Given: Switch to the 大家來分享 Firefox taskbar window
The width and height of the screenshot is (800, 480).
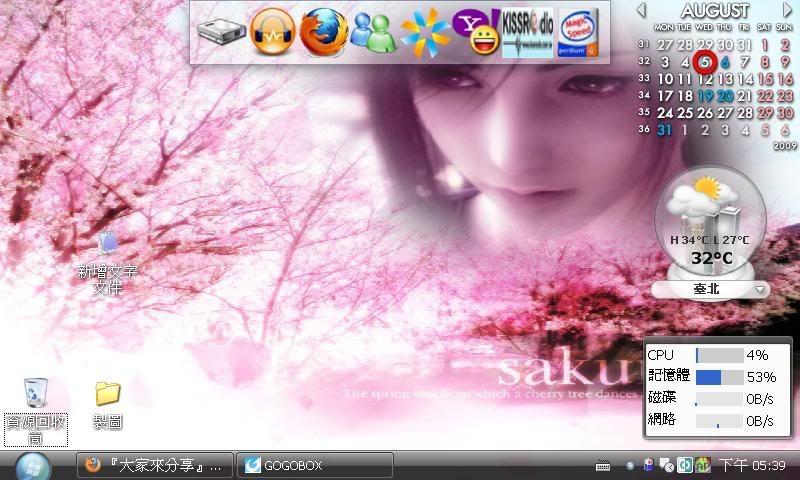Looking at the screenshot, I should 155,465.
